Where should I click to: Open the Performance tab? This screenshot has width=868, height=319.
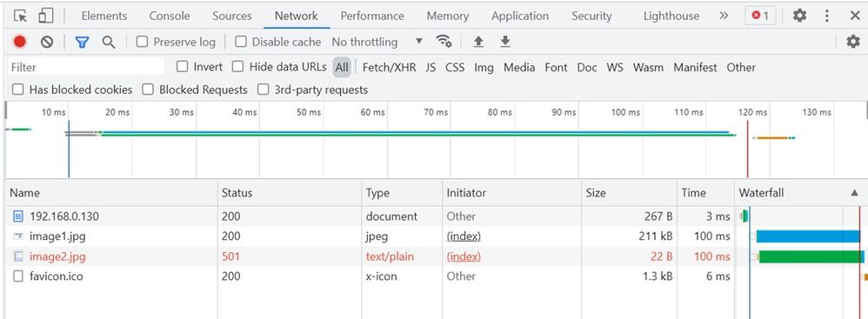click(372, 16)
